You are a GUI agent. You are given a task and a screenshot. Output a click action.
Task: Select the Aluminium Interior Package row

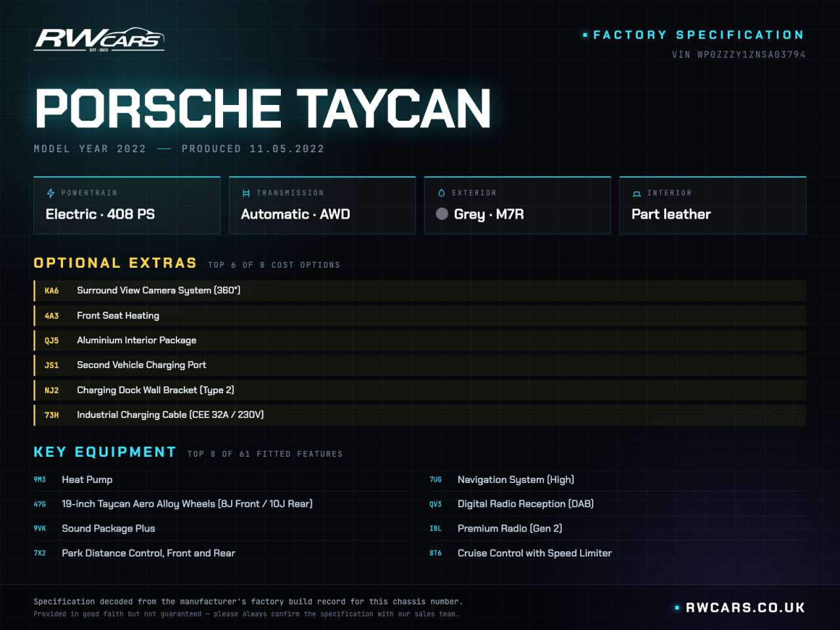(x=420, y=341)
